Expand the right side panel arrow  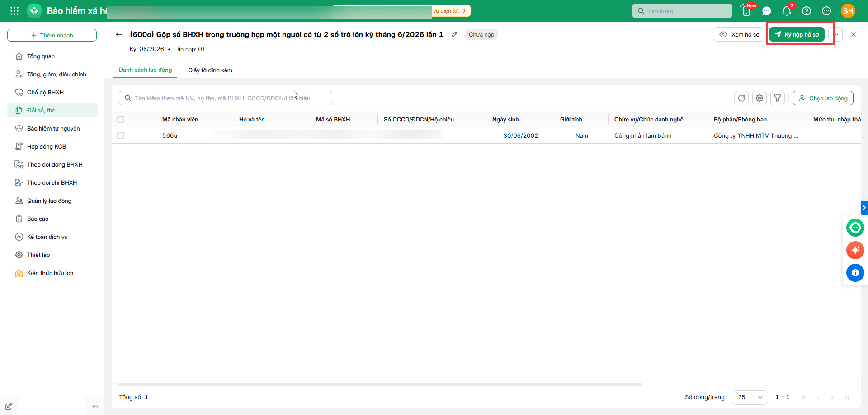(864, 208)
